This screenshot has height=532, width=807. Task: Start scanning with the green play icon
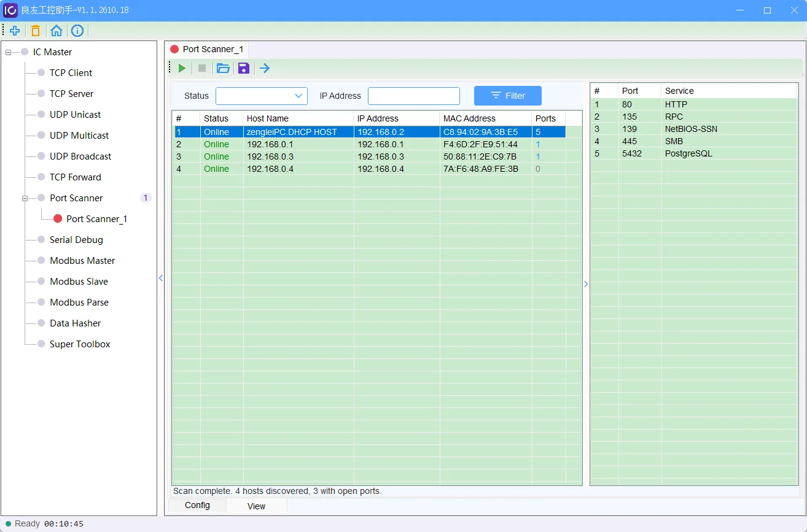pyautogui.click(x=182, y=68)
